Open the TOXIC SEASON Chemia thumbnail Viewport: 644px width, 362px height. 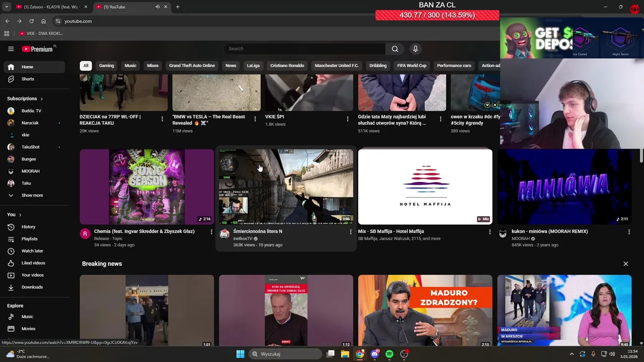coord(146,187)
